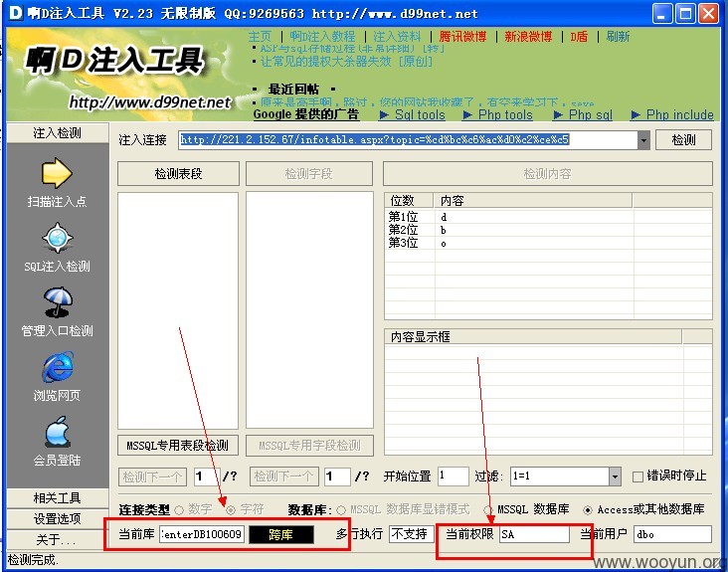Click the http://www.d99net.net banner link
Image resolution: width=728 pixels, height=572 pixels.
[x=150, y=101]
